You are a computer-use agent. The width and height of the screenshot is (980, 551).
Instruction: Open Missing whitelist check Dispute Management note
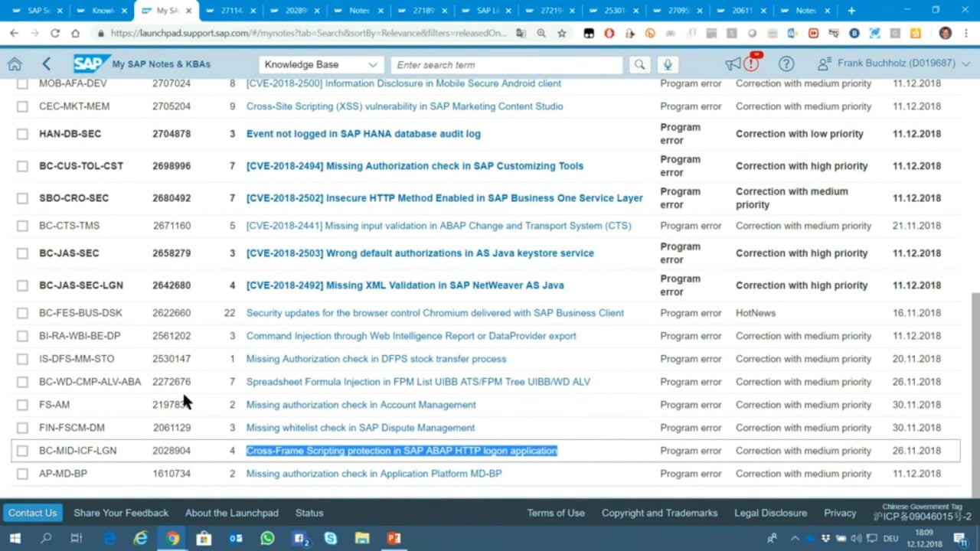click(360, 428)
